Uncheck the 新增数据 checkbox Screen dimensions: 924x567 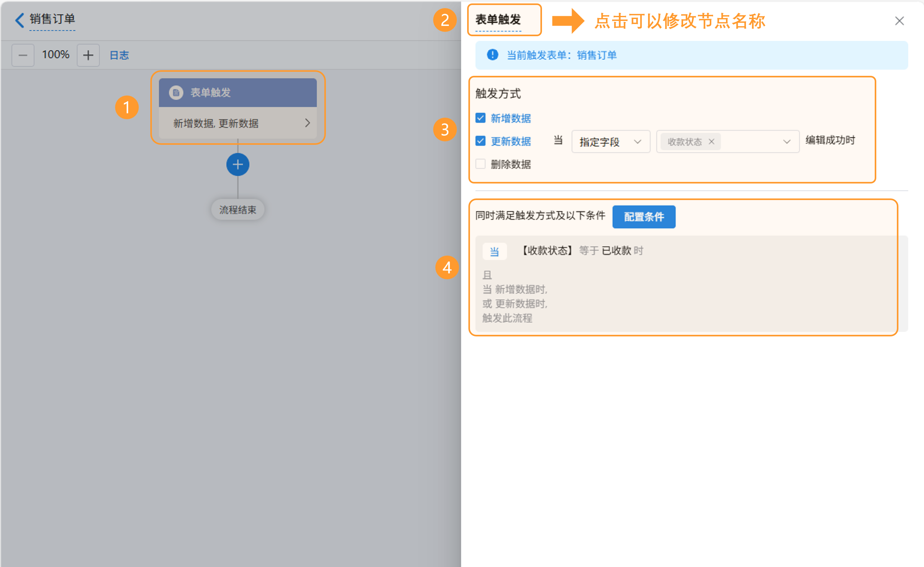[x=480, y=118]
